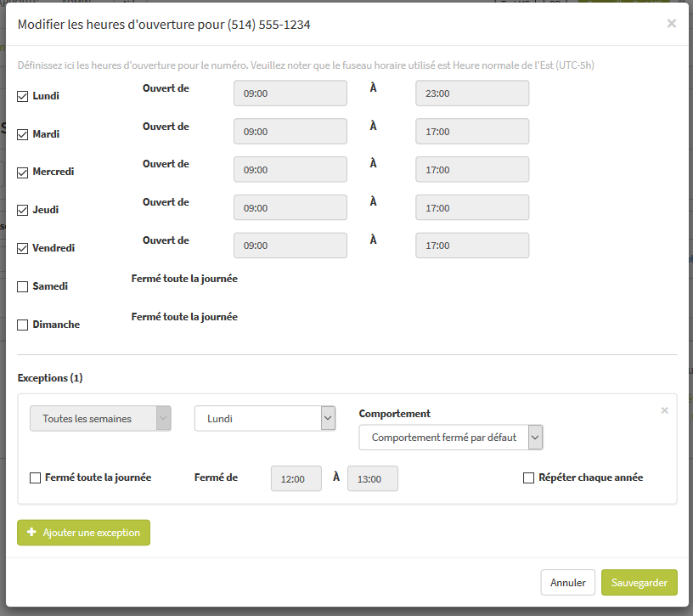Click the Comportement label
Viewport: 693px width, 616px height.
(x=394, y=414)
